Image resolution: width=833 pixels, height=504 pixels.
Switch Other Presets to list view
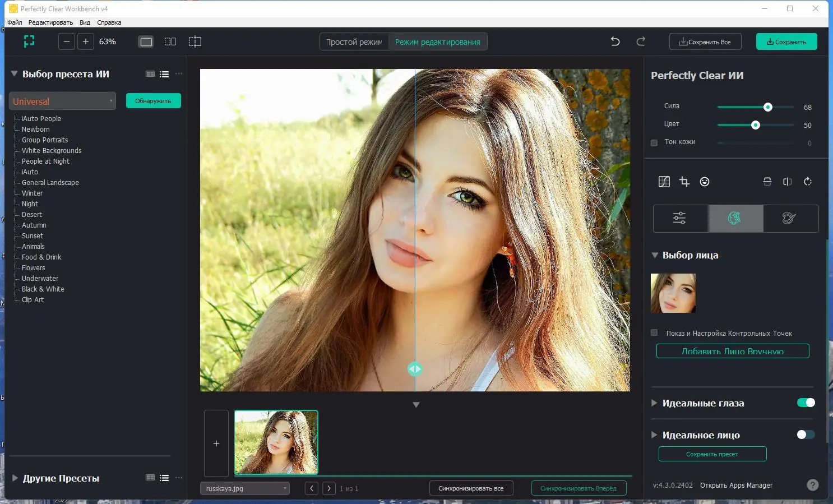coord(164,478)
